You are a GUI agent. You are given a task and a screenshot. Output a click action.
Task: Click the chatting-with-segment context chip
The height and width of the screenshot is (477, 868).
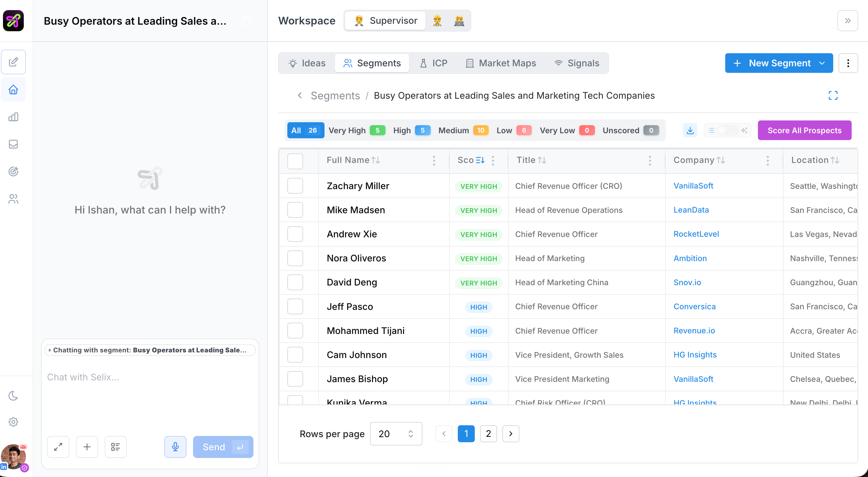coord(150,350)
